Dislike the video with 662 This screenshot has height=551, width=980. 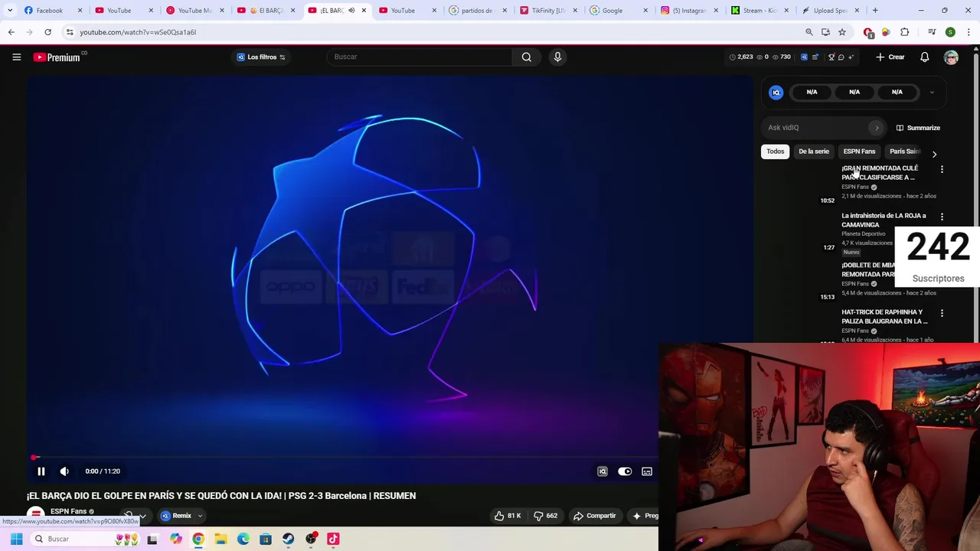pos(546,516)
